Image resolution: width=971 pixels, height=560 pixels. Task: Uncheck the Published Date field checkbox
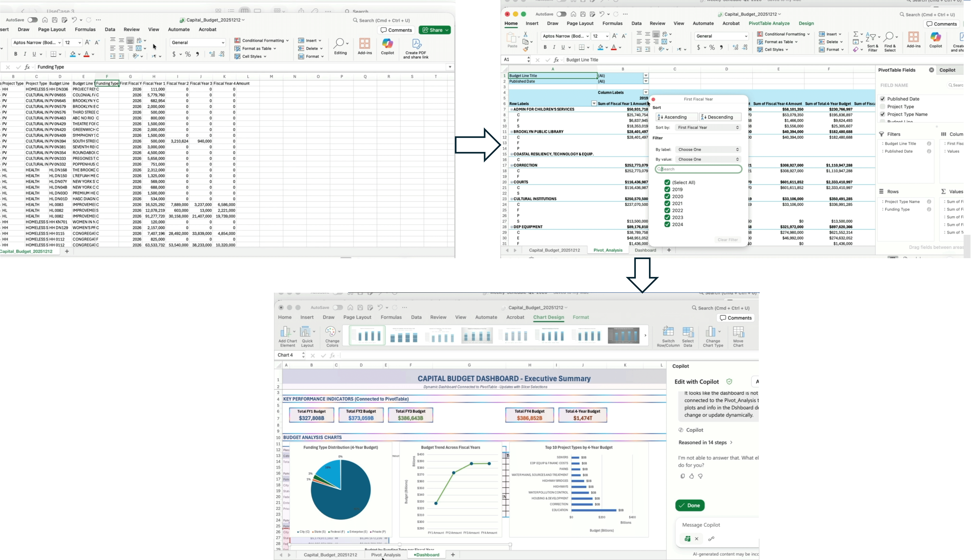click(x=883, y=99)
